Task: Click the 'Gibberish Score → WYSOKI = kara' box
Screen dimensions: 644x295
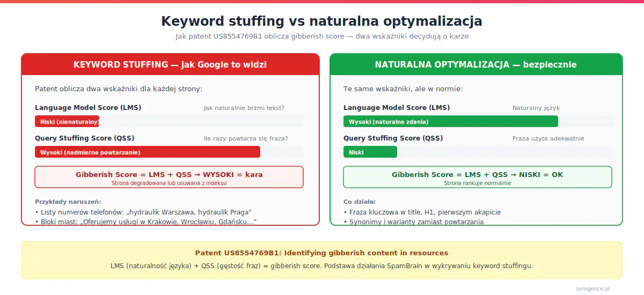Action: point(169,177)
